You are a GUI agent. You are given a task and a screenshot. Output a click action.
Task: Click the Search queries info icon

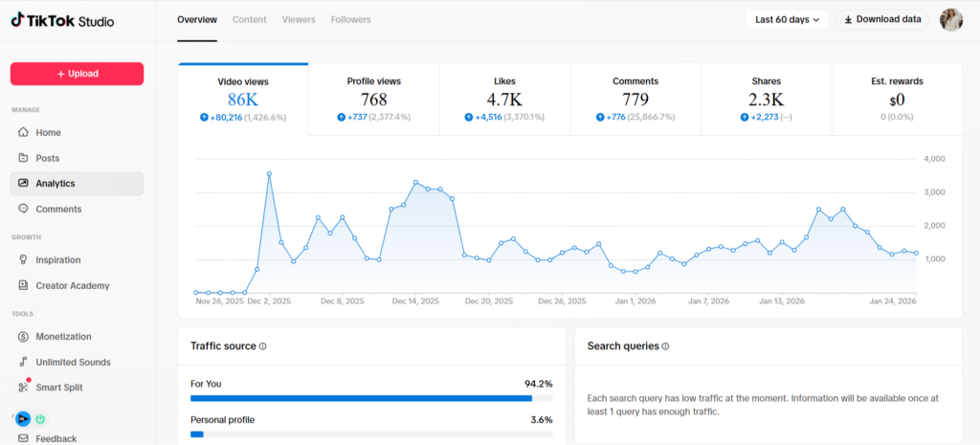click(x=665, y=346)
